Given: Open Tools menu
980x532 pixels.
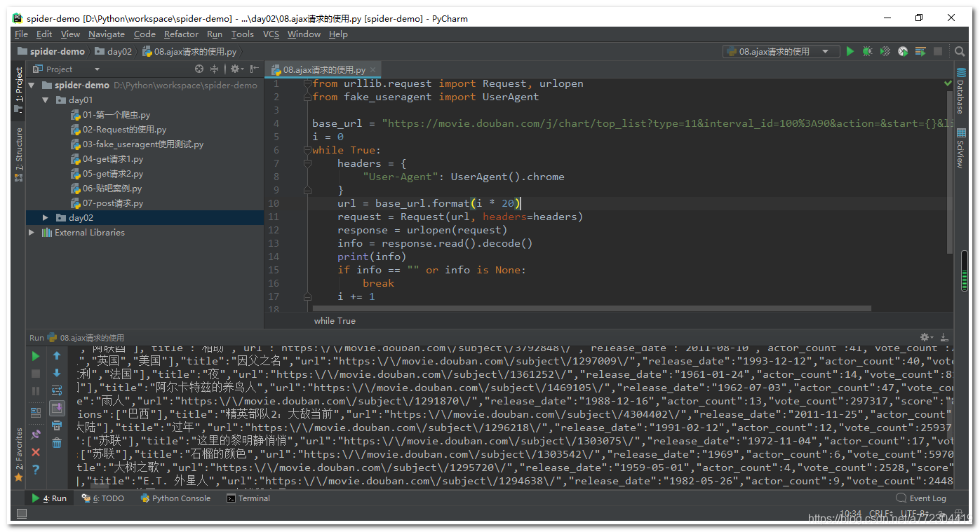Looking at the screenshot, I should [x=242, y=34].
